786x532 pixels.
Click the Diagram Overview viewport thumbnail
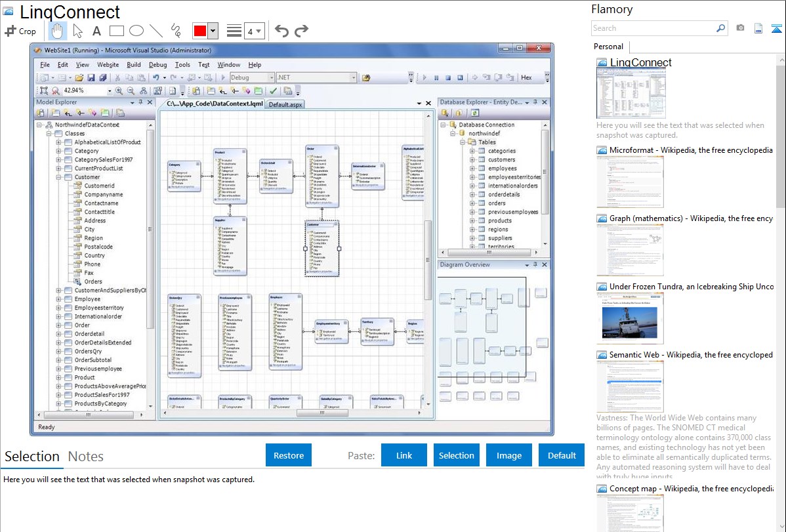(x=482, y=327)
